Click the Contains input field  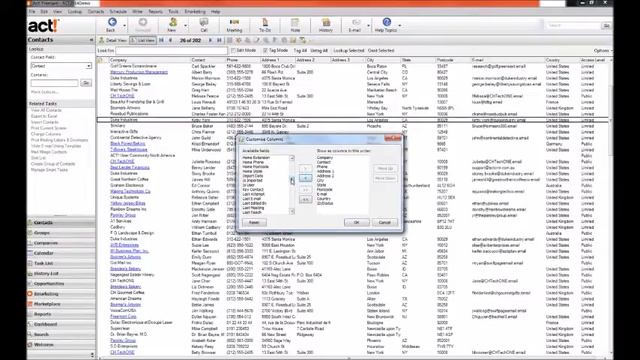pyautogui.click(x=54, y=83)
